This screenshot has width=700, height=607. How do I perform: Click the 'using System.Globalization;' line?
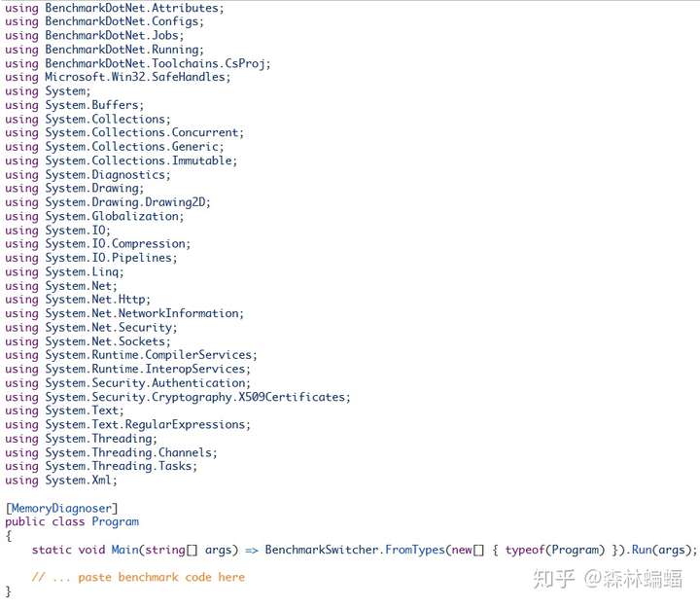click(x=94, y=217)
